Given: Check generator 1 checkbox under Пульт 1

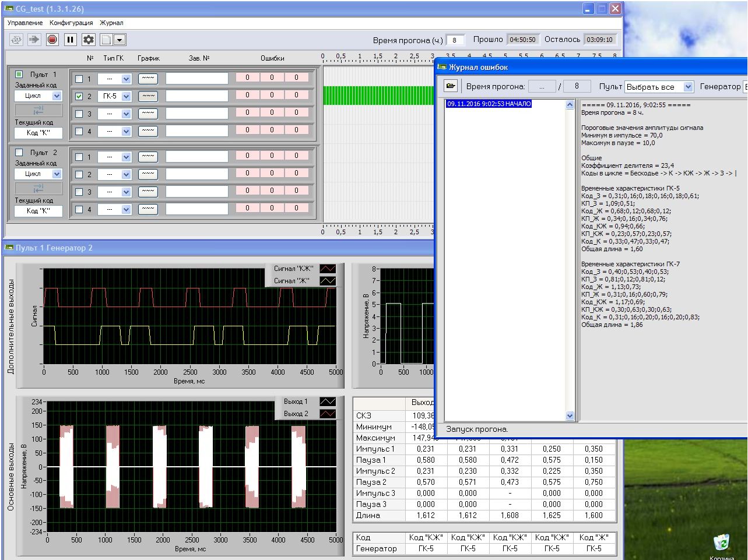Looking at the screenshot, I should click(79, 79).
